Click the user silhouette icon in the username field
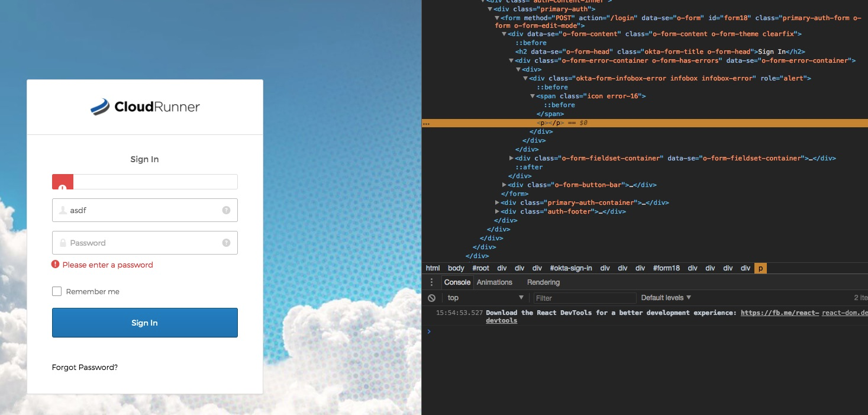Viewport: 868px width, 415px height. (62, 210)
